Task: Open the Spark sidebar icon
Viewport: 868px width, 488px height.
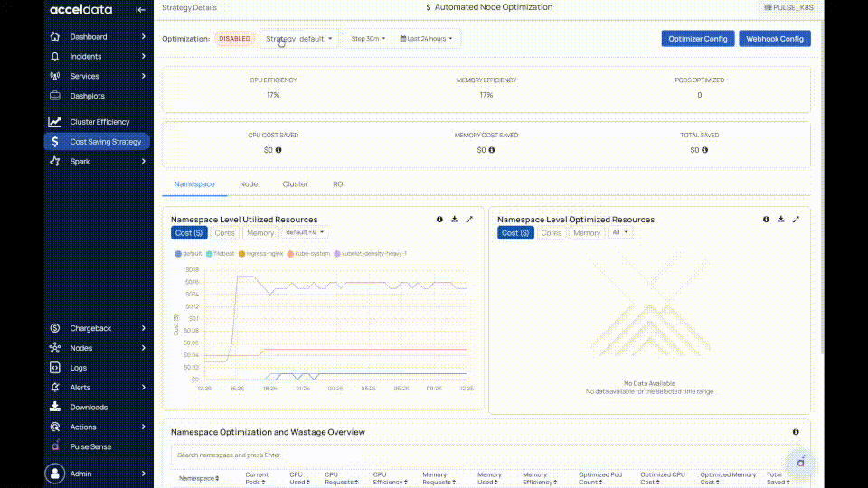Action: [x=55, y=162]
